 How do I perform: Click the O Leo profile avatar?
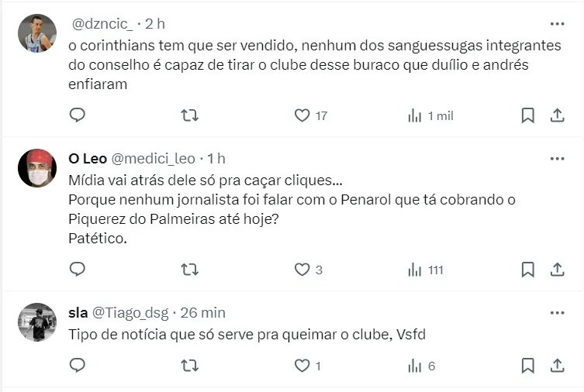pos(37,168)
